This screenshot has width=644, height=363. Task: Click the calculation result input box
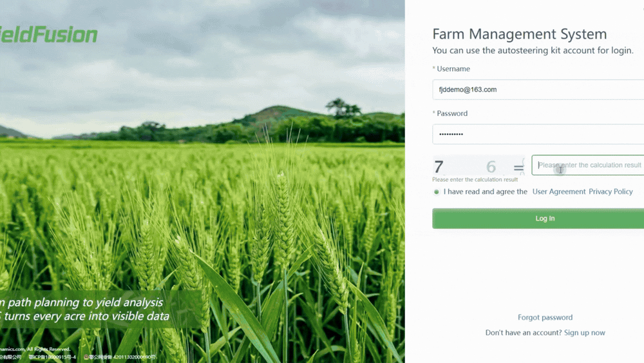pyautogui.click(x=588, y=165)
